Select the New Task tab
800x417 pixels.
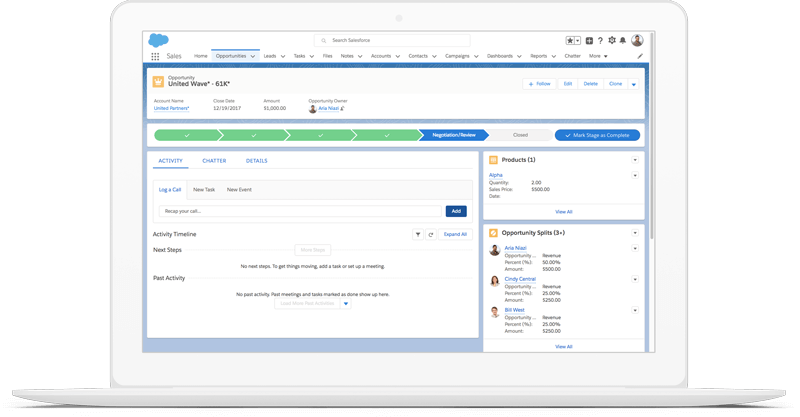(x=204, y=189)
